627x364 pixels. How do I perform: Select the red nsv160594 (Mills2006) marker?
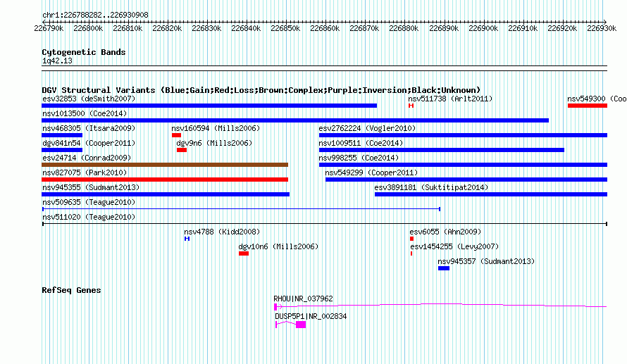pos(176,135)
